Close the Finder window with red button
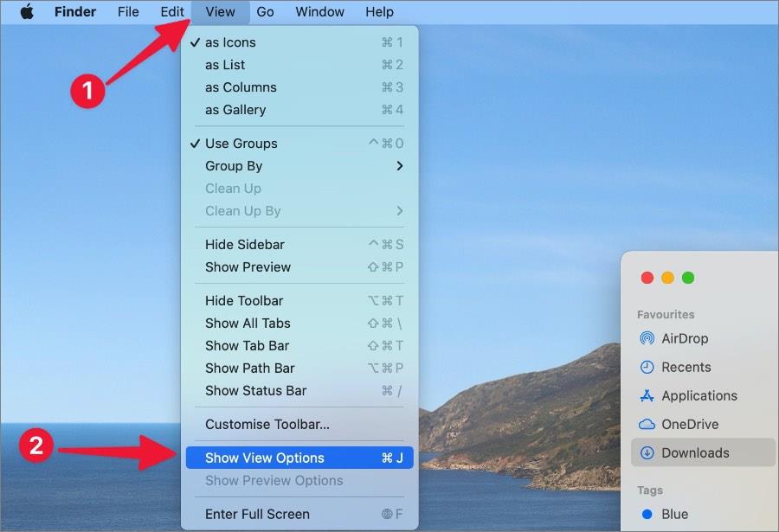The image size is (779, 532). (647, 278)
